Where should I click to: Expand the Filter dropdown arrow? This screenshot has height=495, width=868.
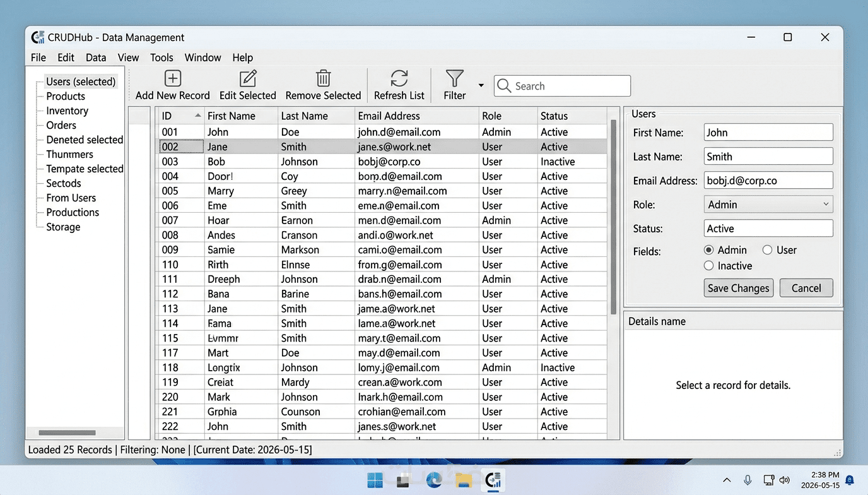point(481,85)
